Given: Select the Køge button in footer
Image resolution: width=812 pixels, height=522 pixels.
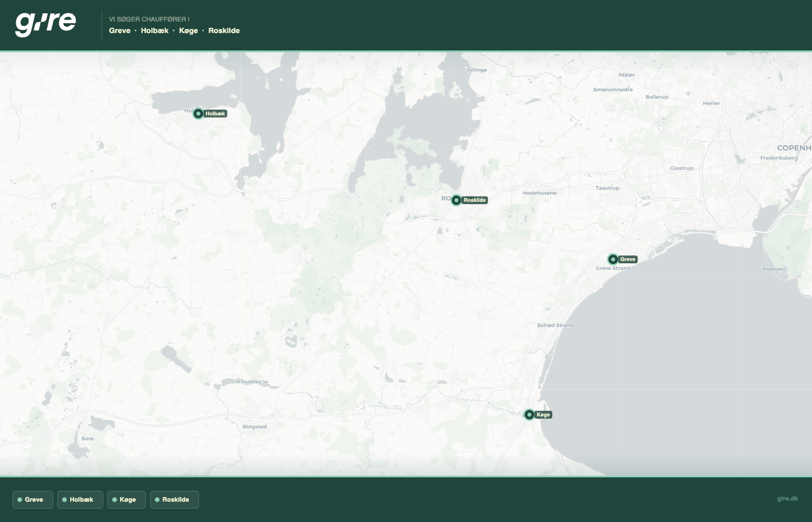Looking at the screenshot, I should 126,499.
